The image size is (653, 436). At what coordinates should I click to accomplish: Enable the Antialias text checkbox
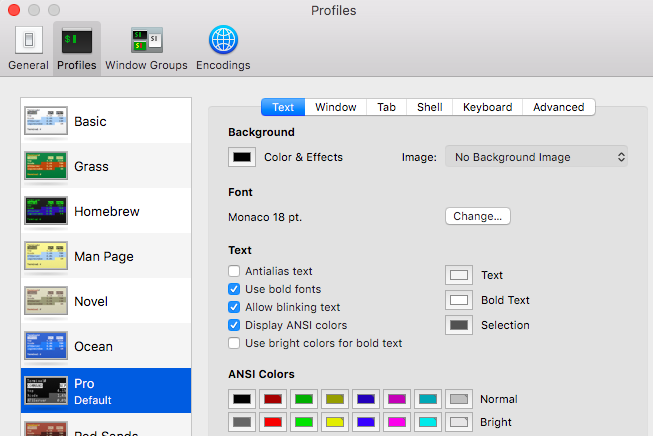(x=234, y=271)
